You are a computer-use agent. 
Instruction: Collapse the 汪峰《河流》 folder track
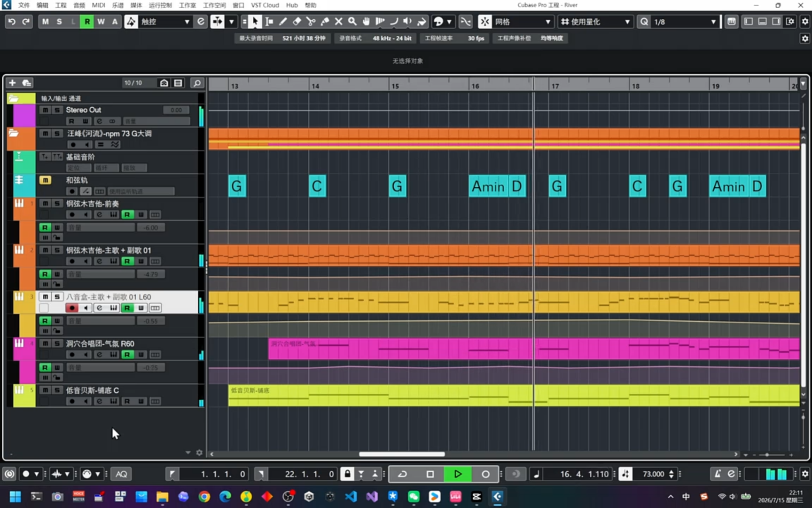[13, 134]
